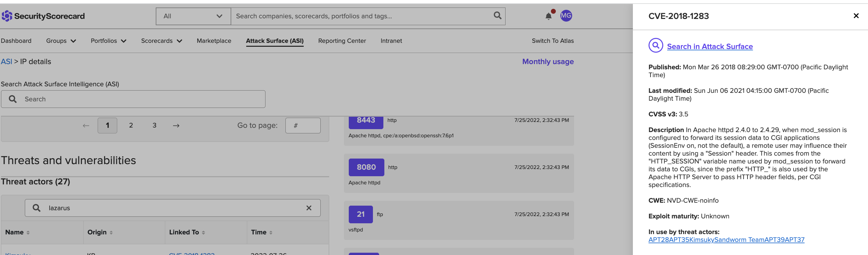This screenshot has height=255, width=868.
Task: Open the MG user avatar menu
Action: 566,15
